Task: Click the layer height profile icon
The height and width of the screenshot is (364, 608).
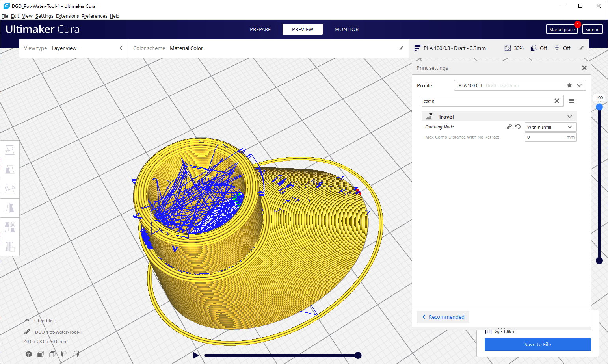Action: pos(417,48)
